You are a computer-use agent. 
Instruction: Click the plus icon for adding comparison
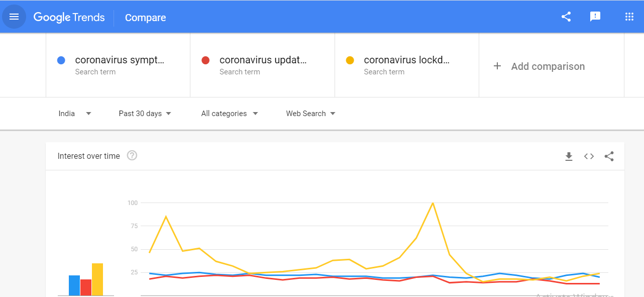tap(497, 66)
